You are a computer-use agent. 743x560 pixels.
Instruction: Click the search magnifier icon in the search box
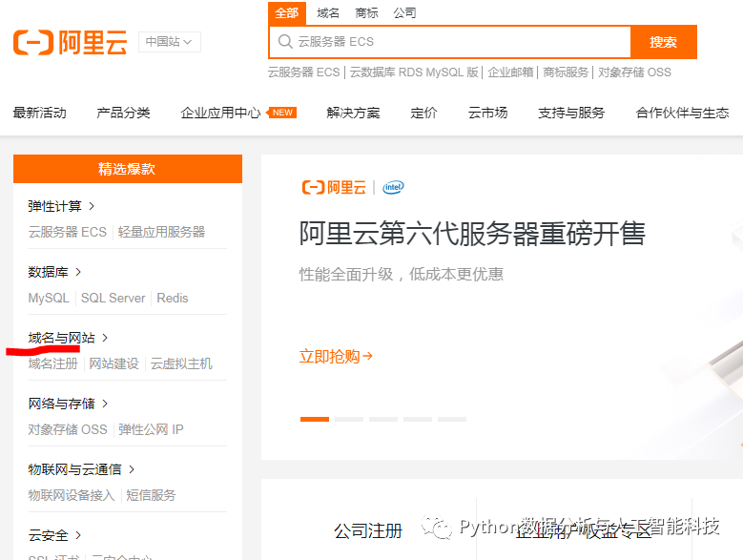pyautogui.click(x=285, y=42)
